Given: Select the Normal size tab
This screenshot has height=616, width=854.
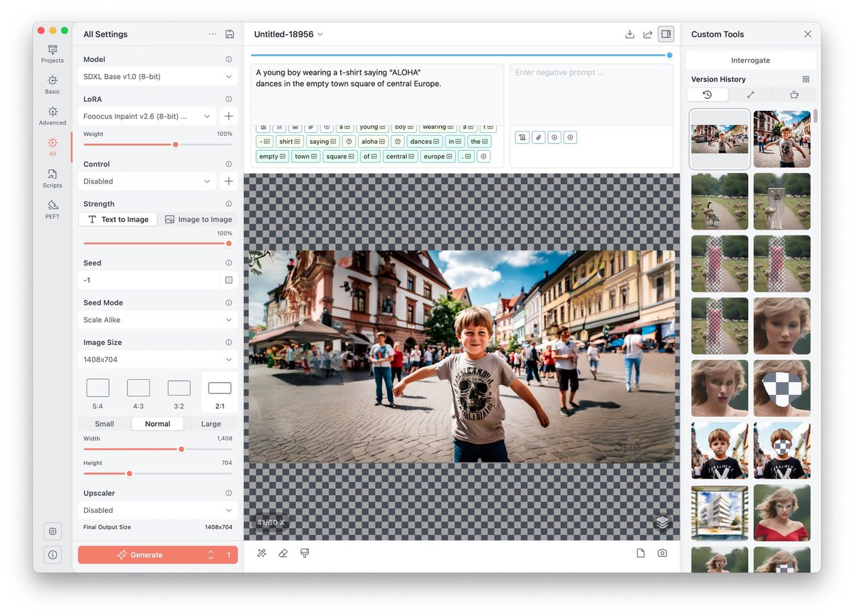Looking at the screenshot, I should point(157,424).
